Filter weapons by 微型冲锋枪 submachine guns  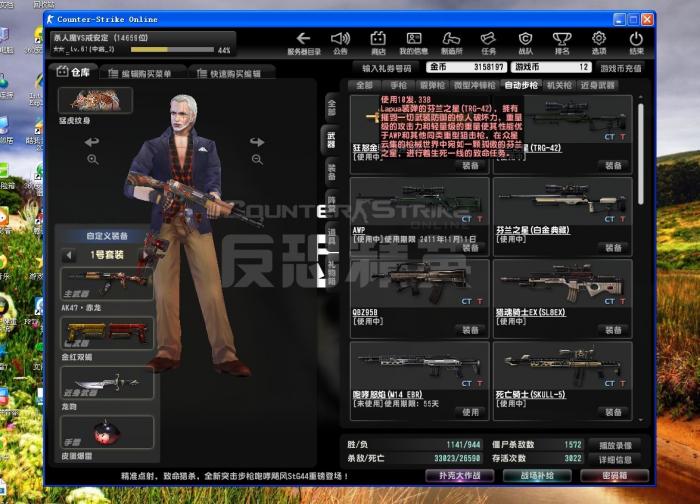coord(474,85)
